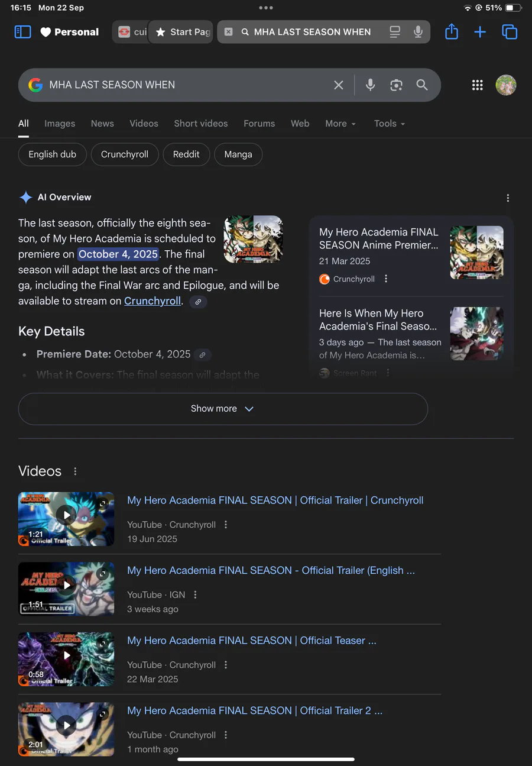Image resolution: width=532 pixels, height=766 pixels.
Task: Open the Safari page reader menu icon
Action: coord(395,32)
